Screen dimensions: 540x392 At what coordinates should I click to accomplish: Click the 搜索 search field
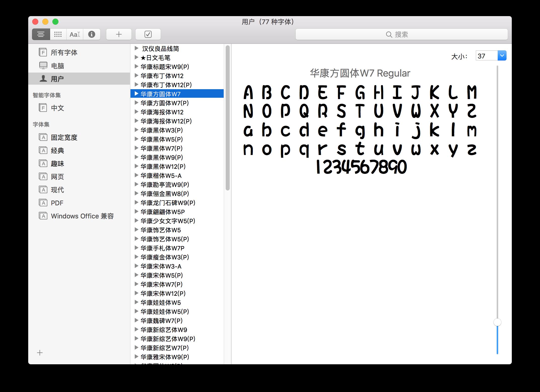pos(401,34)
